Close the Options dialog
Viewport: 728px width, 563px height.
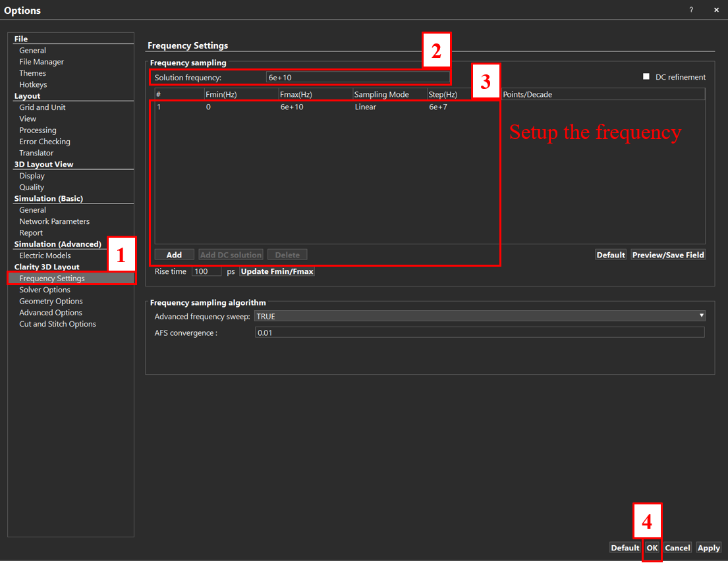[x=716, y=10]
